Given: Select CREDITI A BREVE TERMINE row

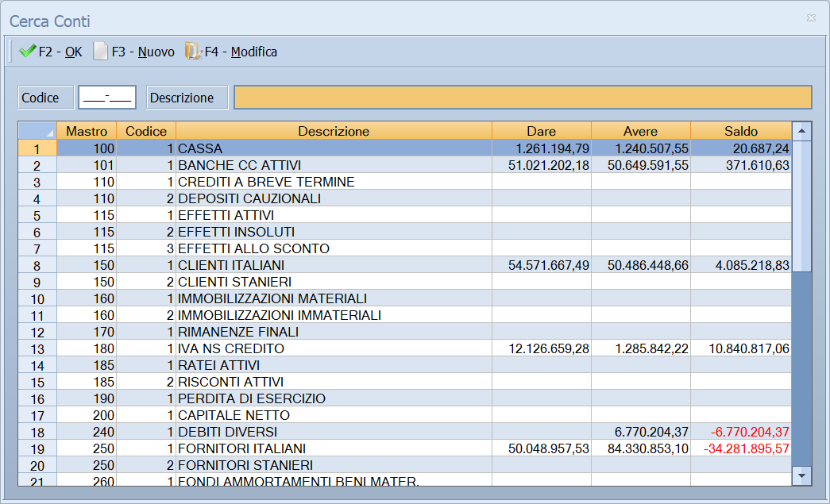Looking at the screenshot, I should tap(405, 182).
